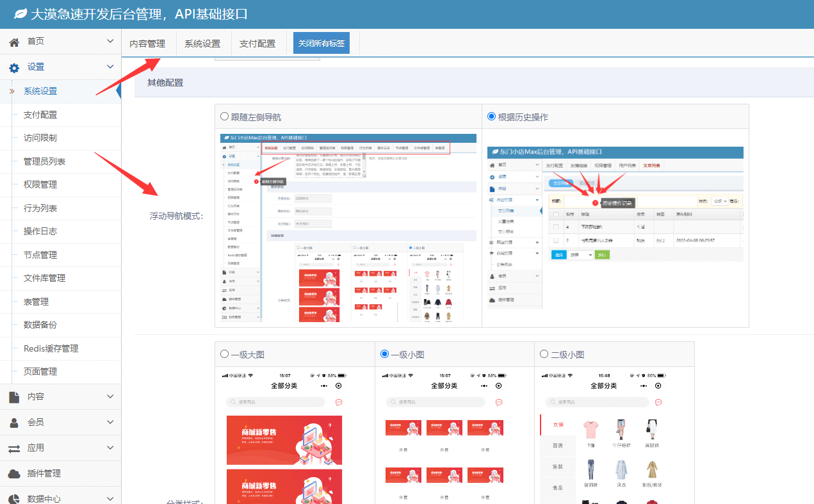Click the home icon beside 首页
This screenshot has width=814, height=504.
point(14,42)
